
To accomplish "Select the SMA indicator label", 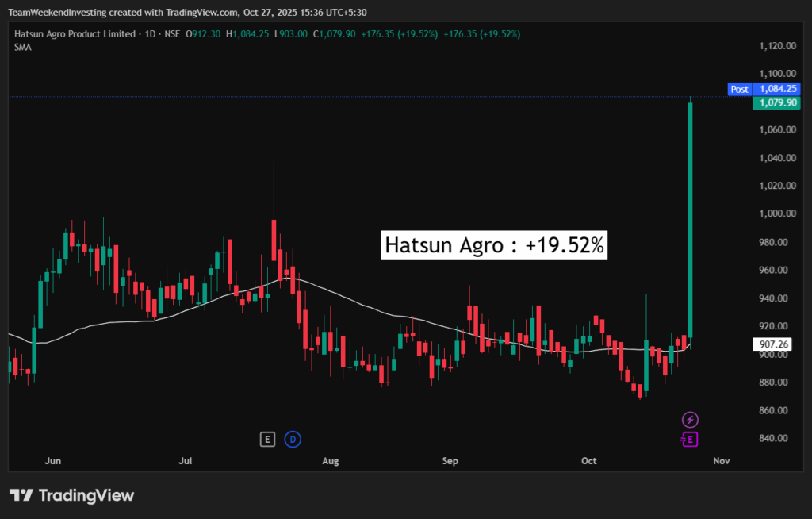I will [x=22, y=48].
